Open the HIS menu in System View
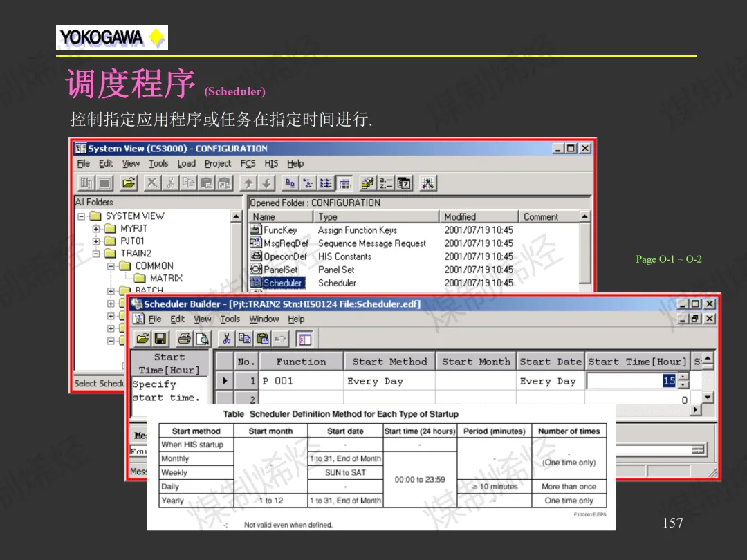The image size is (747, 560). [x=271, y=163]
